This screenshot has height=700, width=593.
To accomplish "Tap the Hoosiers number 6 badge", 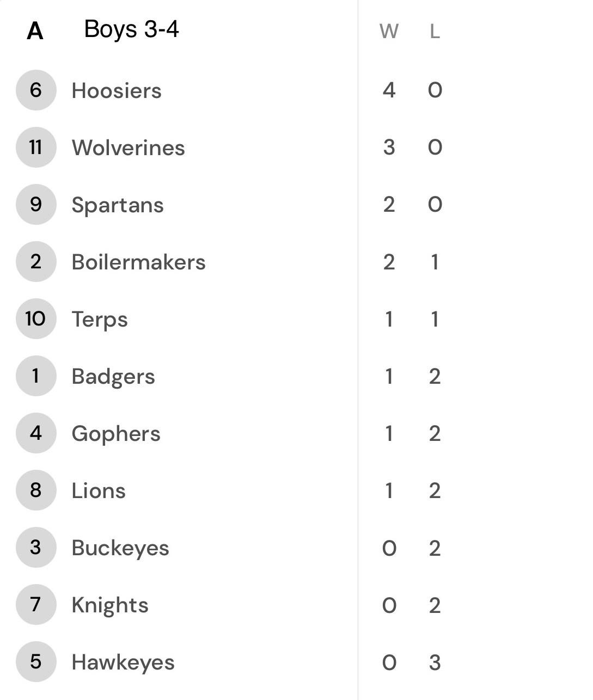I will click(36, 90).
